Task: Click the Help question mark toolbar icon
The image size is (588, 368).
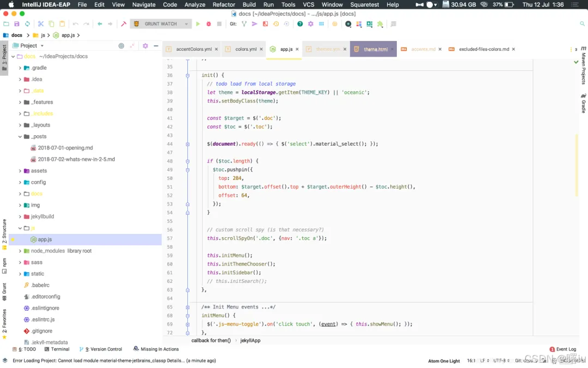Action: pyautogui.click(x=300, y=24)
